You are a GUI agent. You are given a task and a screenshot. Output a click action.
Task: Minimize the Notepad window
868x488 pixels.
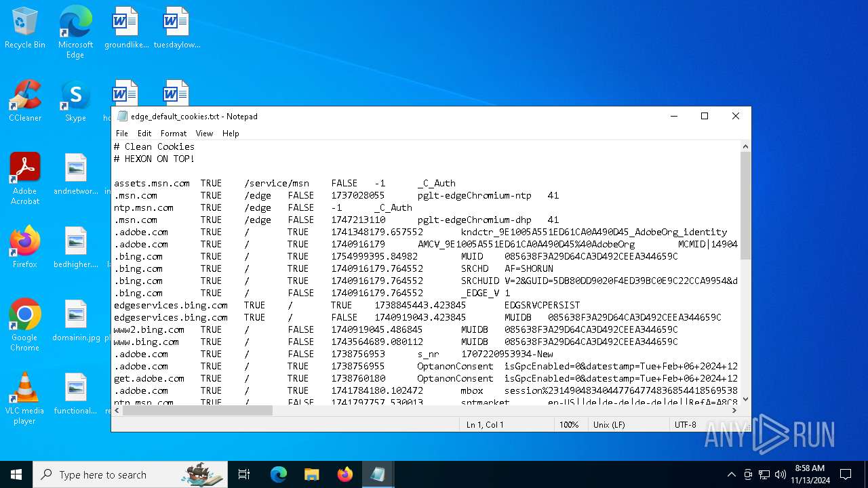pyautogui.click(x=674, y=117)
